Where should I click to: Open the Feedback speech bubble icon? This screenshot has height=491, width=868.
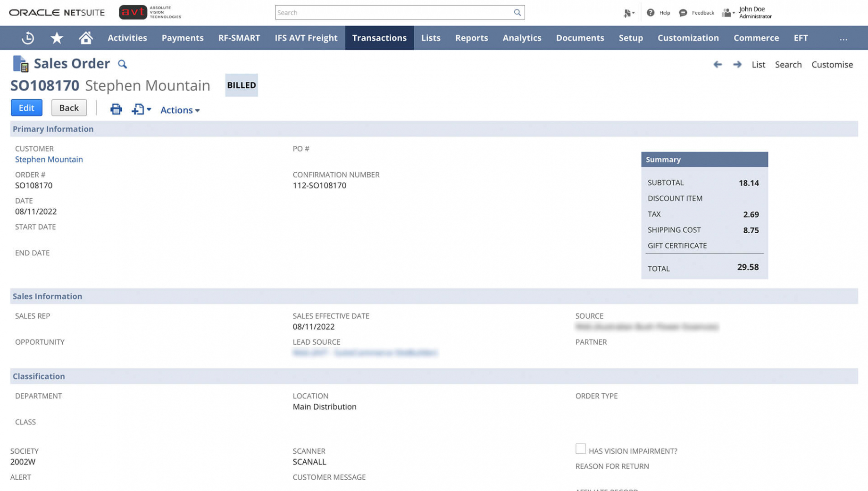(x=683, y=13)
